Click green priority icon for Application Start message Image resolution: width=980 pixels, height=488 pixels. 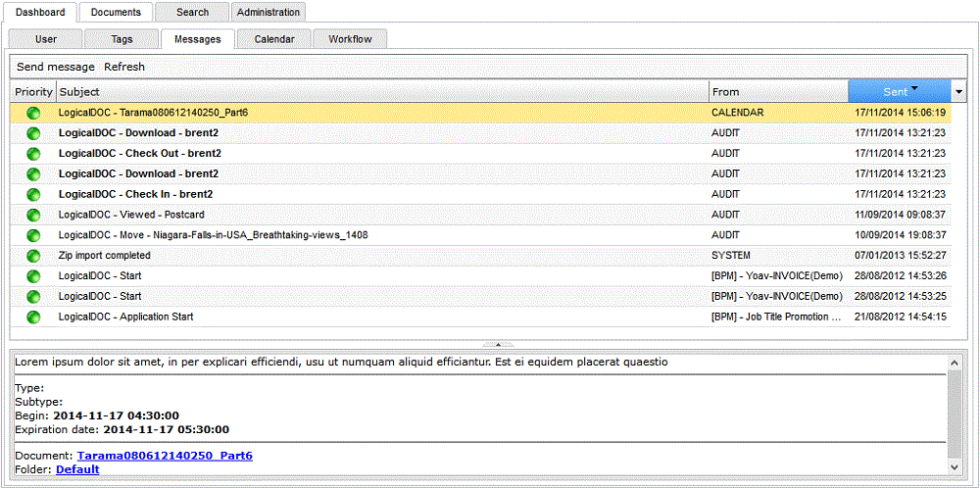[x=33, y=317]
